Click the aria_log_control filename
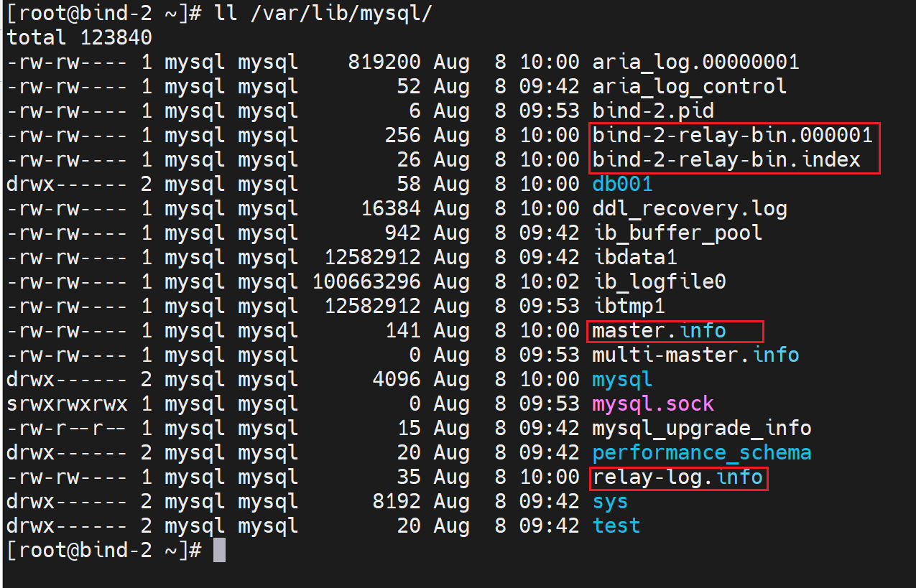Image resolution: width=916 pixels, height=588 pixels. point(689,87)
